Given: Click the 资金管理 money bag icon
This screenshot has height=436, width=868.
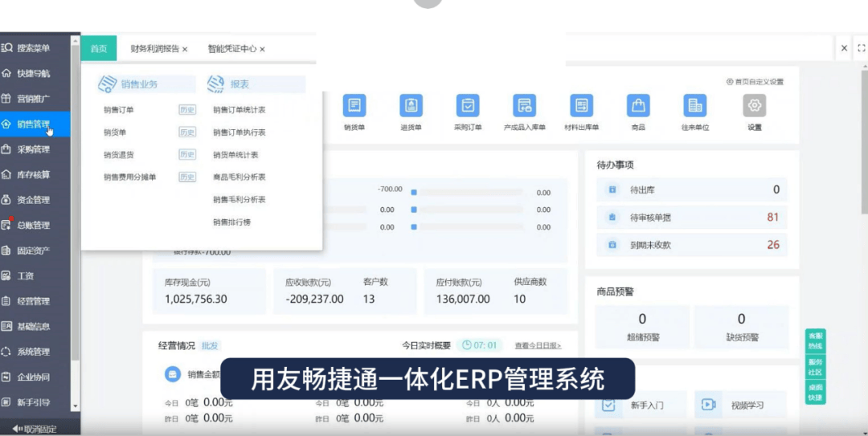Looking at the screenshot, I should click(6, 200).
